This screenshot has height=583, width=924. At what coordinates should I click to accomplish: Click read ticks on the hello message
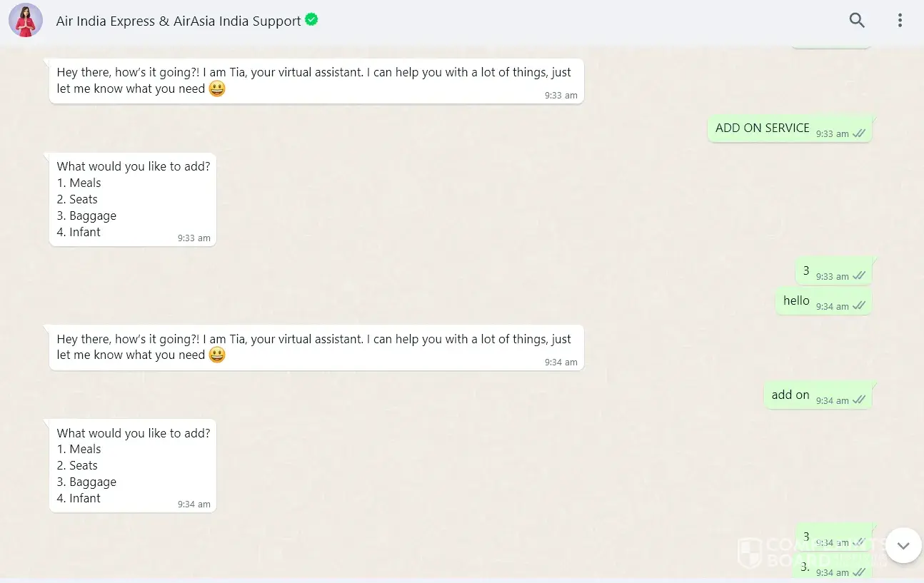point(859,306)
